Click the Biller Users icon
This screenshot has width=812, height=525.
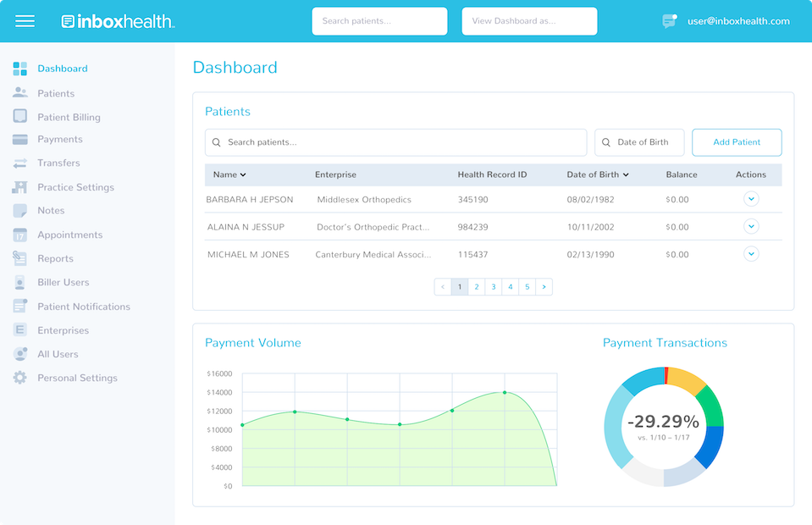tap(20, 283)
